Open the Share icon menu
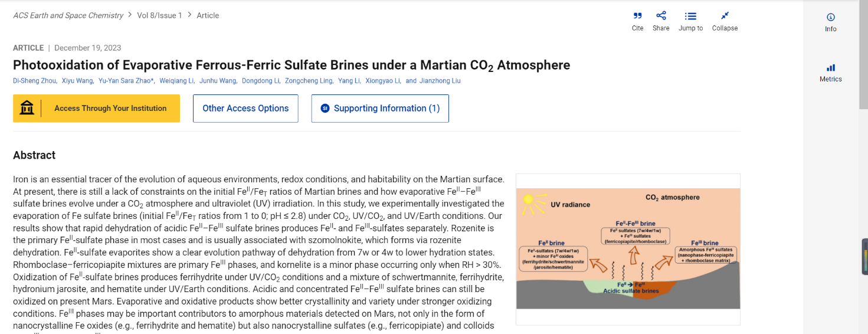This screenshot has width=868, height=334. pyautogui.click(x=661, y=16)
